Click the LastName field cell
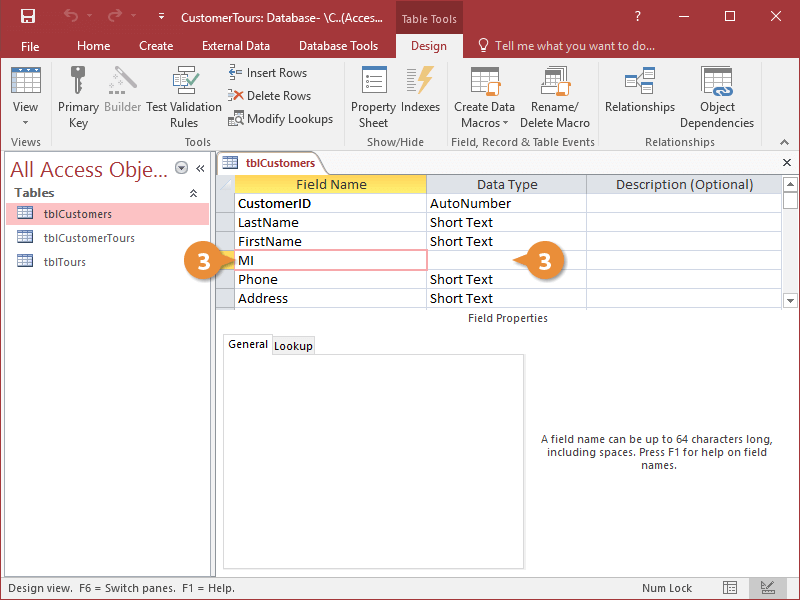 point(331,222)
